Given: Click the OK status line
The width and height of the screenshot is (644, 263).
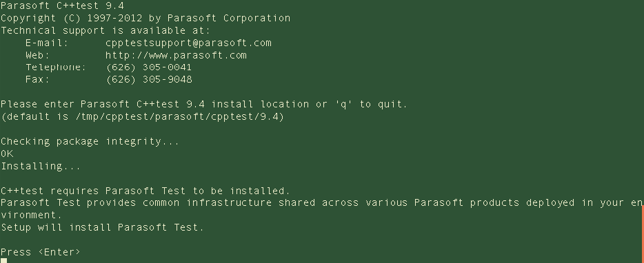Looking at the screenshot, I should [7, 154].
